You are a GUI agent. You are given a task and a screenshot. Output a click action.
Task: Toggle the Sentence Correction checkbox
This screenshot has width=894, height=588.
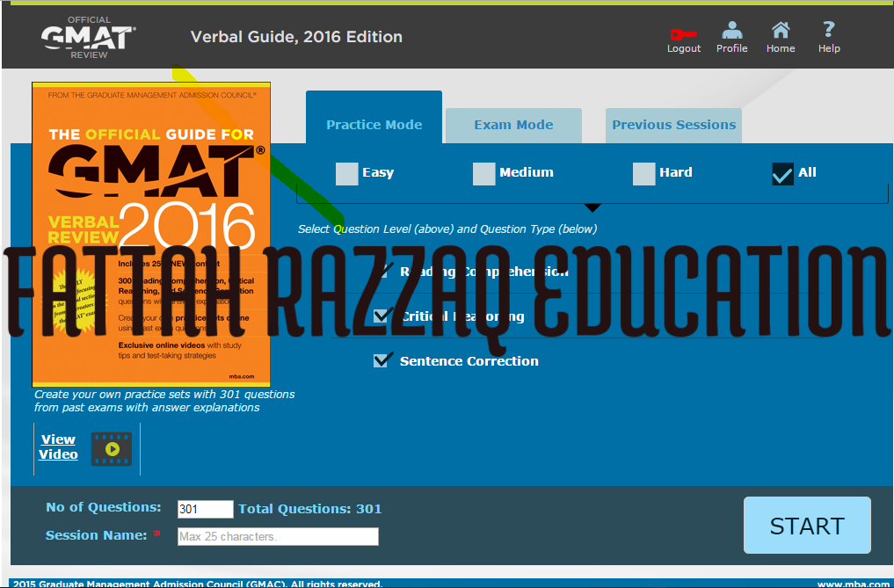point(382,360)
